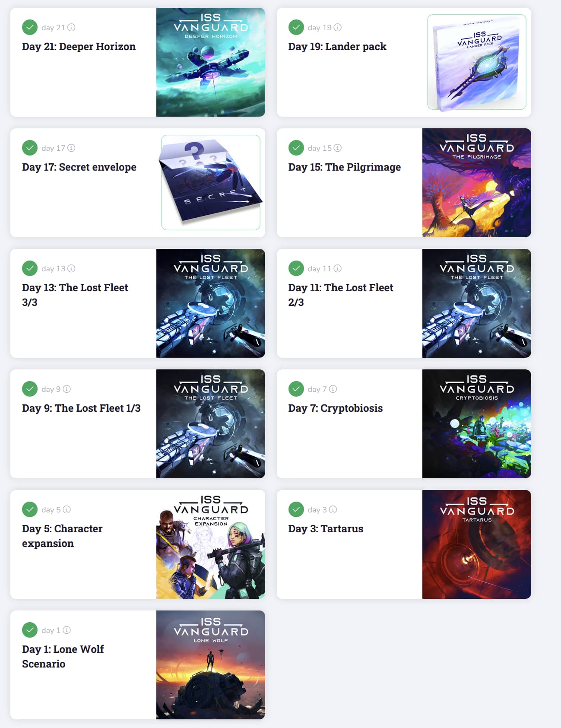
Task: Open the info icon next to day 17
Action: point(71,148)
